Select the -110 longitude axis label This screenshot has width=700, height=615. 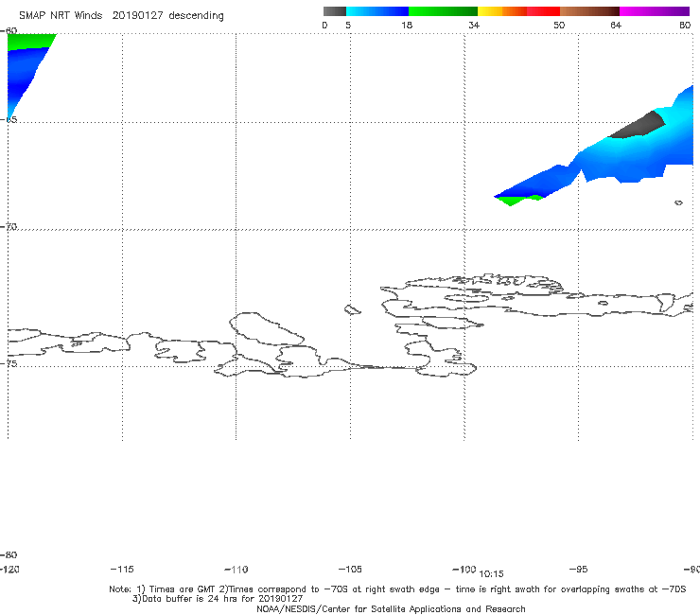coord(236,570)
